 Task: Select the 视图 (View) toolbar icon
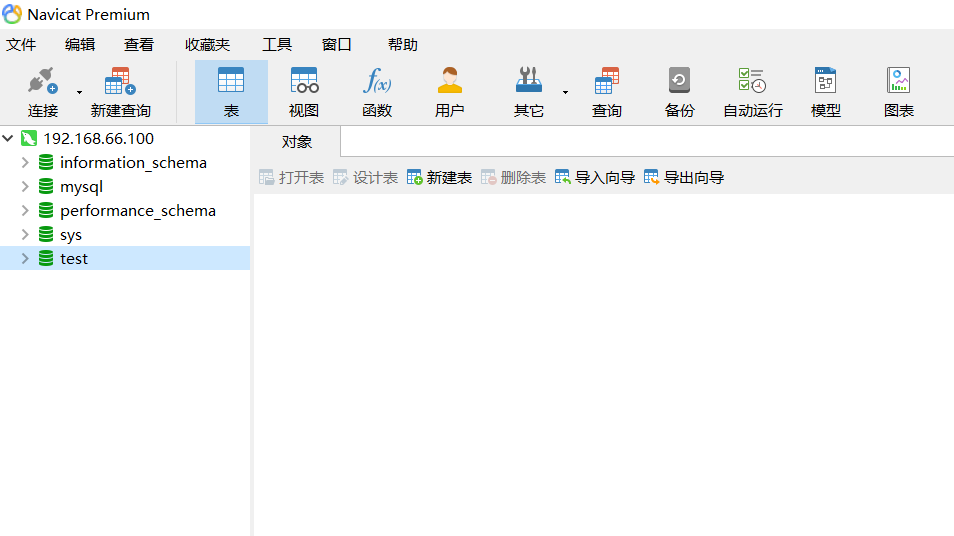pos(304,91)
